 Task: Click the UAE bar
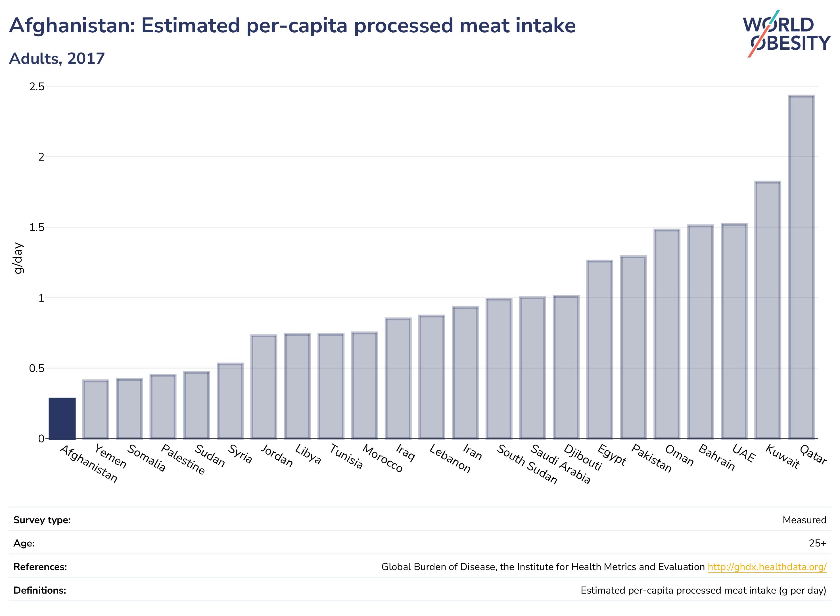(x=734, y=331)
